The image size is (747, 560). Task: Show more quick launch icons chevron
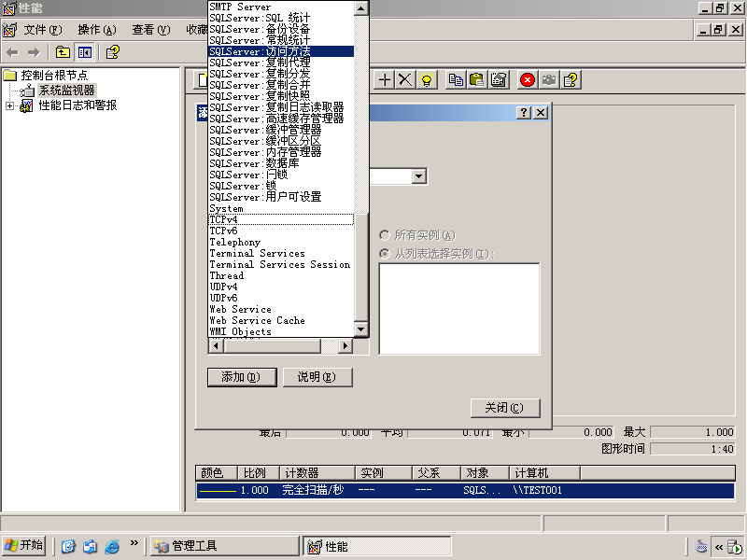click(134, 542)
